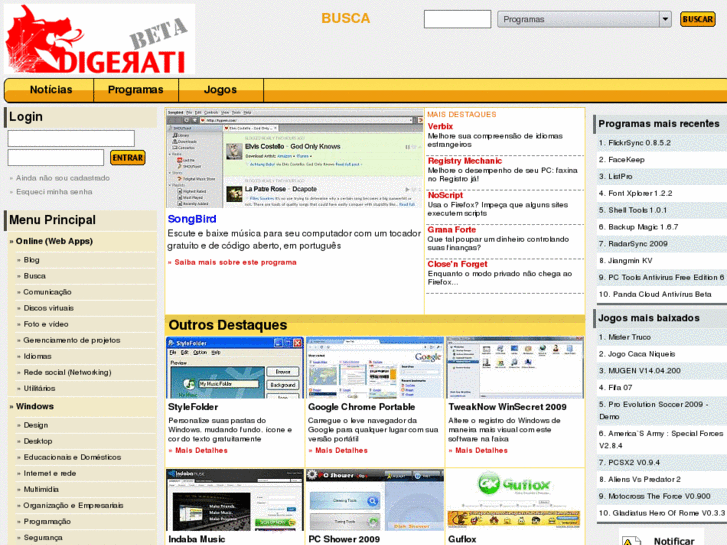Open Jogo Caca Niqueis game entry
This screenshot has width=727, height=545.
click(642, 354)
